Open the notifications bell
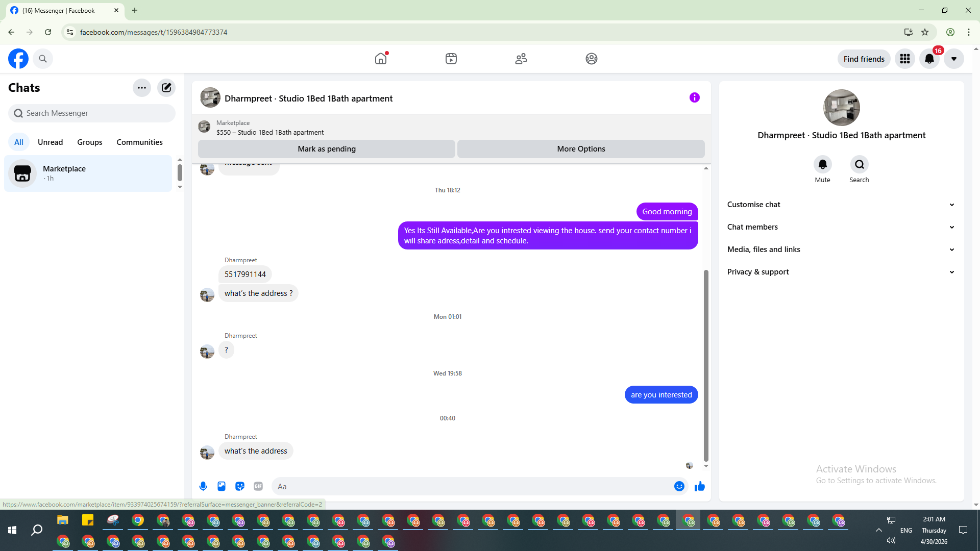 point(929,59)
